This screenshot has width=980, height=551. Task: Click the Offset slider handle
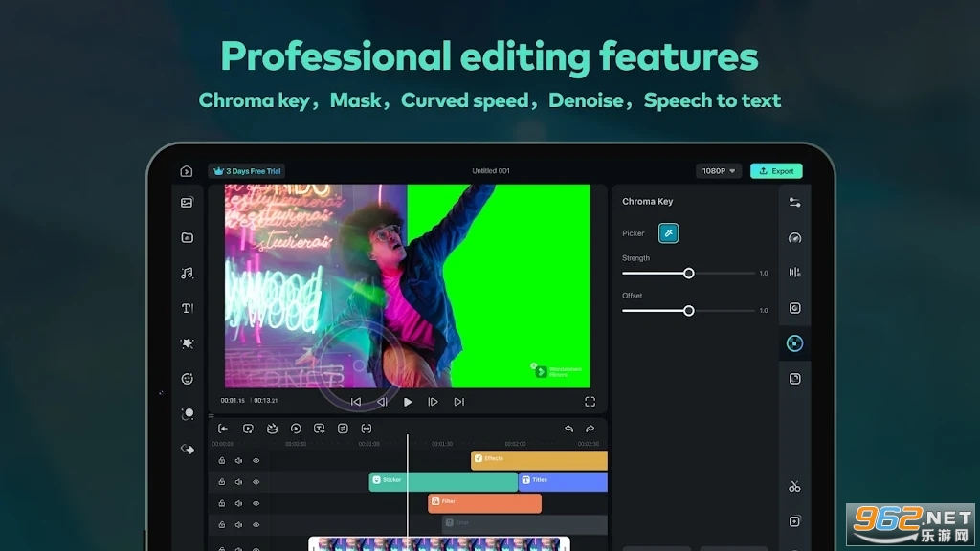[x=689, y=311]
